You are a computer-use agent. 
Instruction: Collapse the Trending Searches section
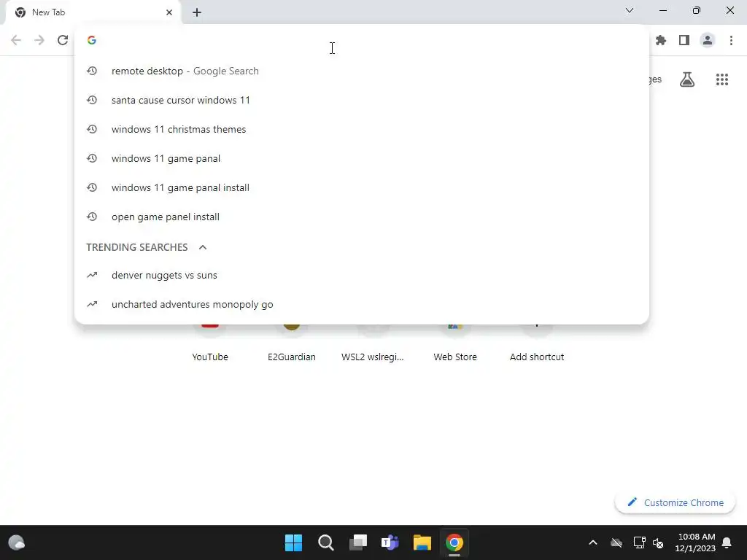coord(203,247)
